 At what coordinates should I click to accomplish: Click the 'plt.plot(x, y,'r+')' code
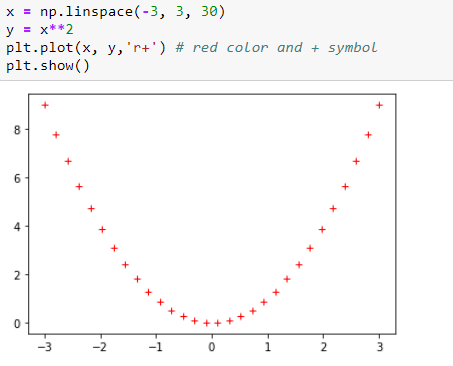click(86, 48)
